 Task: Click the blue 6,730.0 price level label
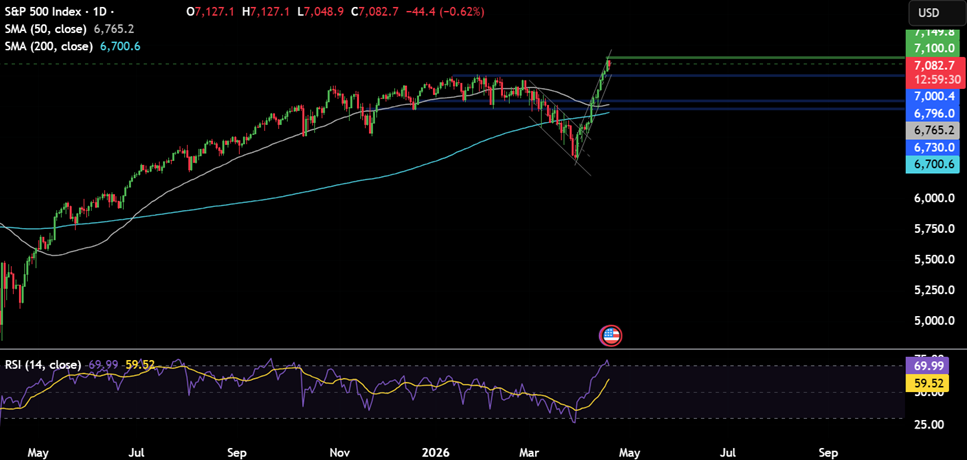pos(933,147)
